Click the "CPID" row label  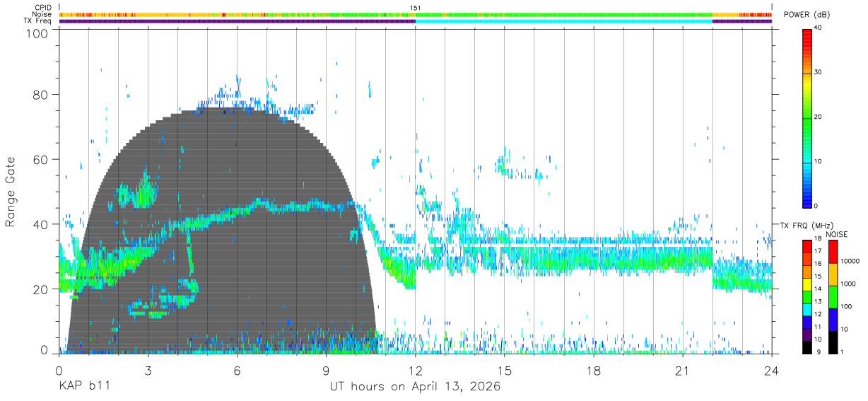point(42,8)
